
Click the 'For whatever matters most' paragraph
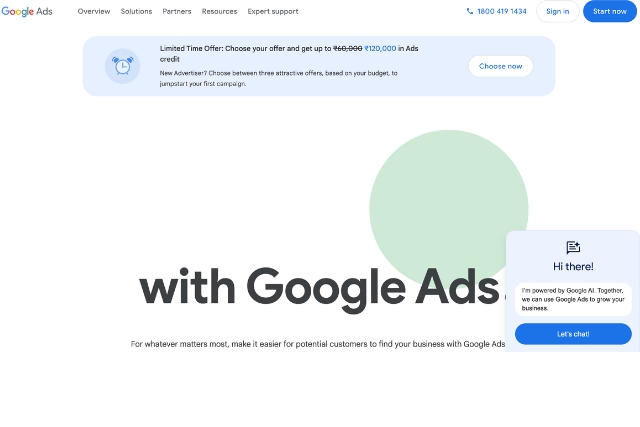(x=318, y=344)
